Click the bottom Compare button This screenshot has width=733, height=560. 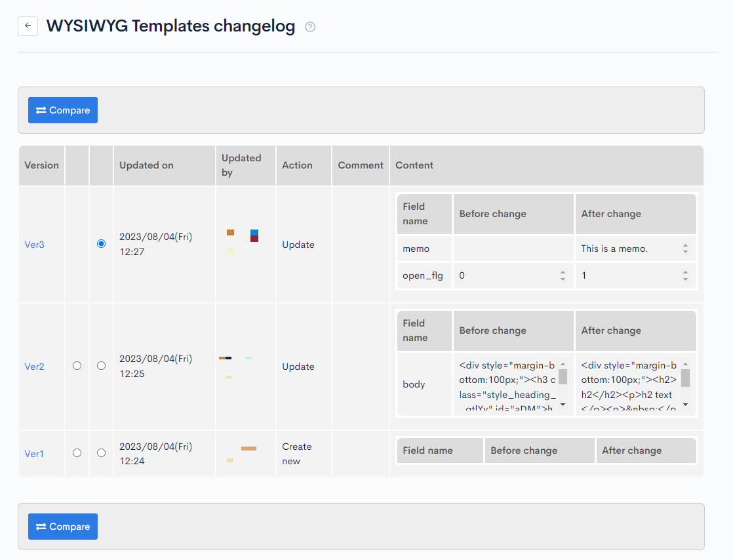pos(62,527)
